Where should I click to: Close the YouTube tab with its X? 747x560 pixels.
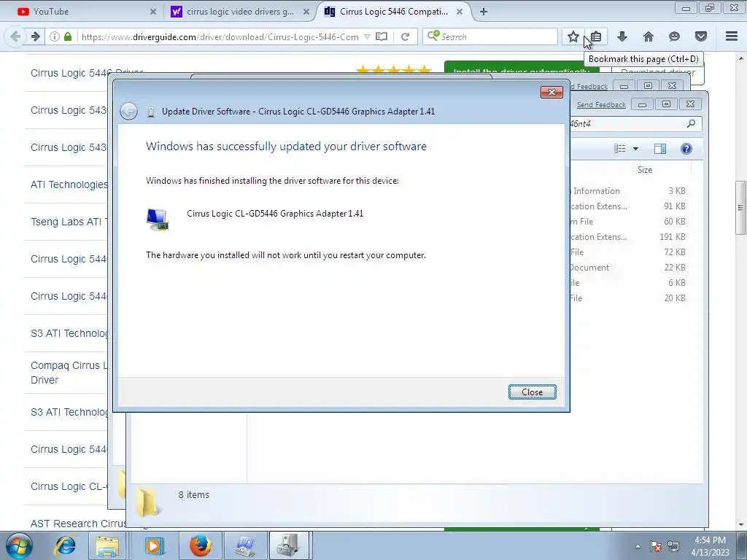coord(153,12)
